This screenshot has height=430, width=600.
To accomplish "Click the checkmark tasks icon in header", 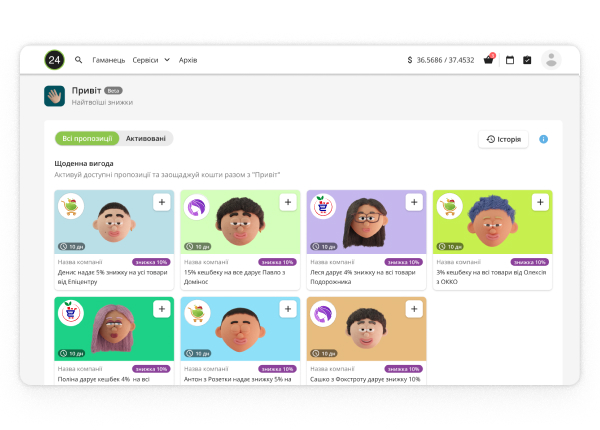I will (x=527, y=60).
